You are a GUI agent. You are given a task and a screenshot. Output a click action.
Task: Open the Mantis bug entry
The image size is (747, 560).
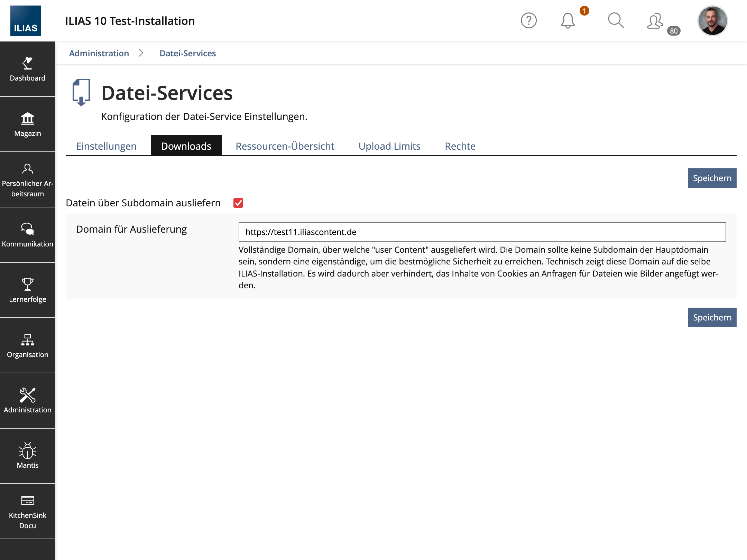click(28, 456)
